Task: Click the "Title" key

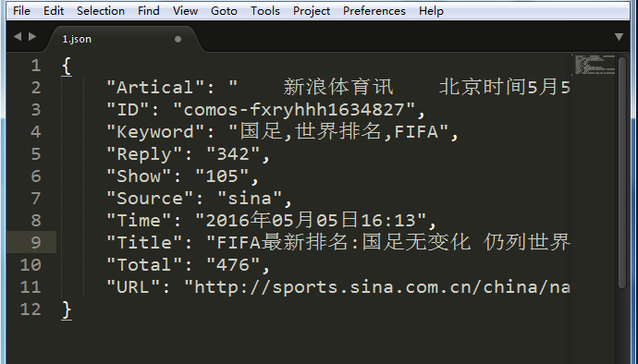Action: [x=144, y=242]
